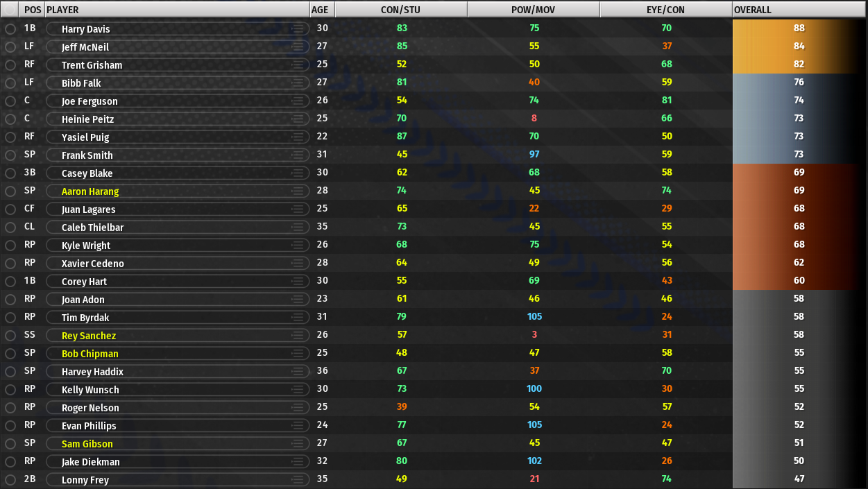Click Lonny Frey's overall rating 47
Viewport: 868px width, 489px height.
pyautogui.click(x=799, y=479)
